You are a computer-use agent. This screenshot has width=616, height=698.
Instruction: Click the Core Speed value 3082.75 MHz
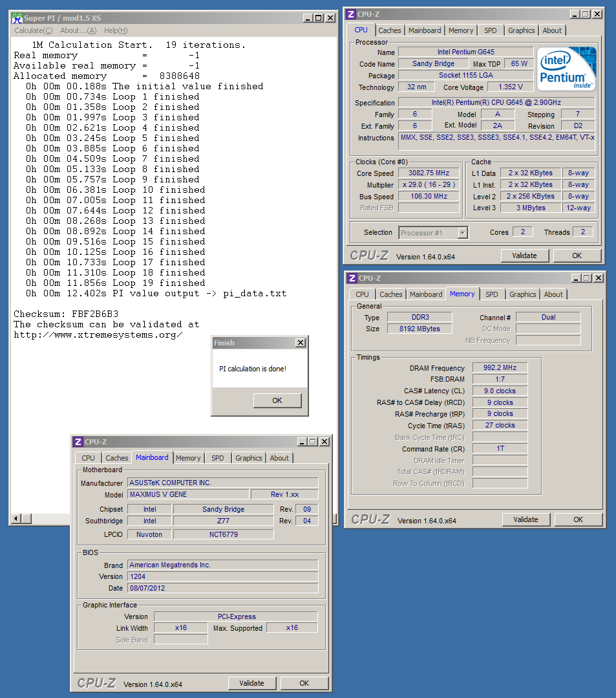coord(429,173)
